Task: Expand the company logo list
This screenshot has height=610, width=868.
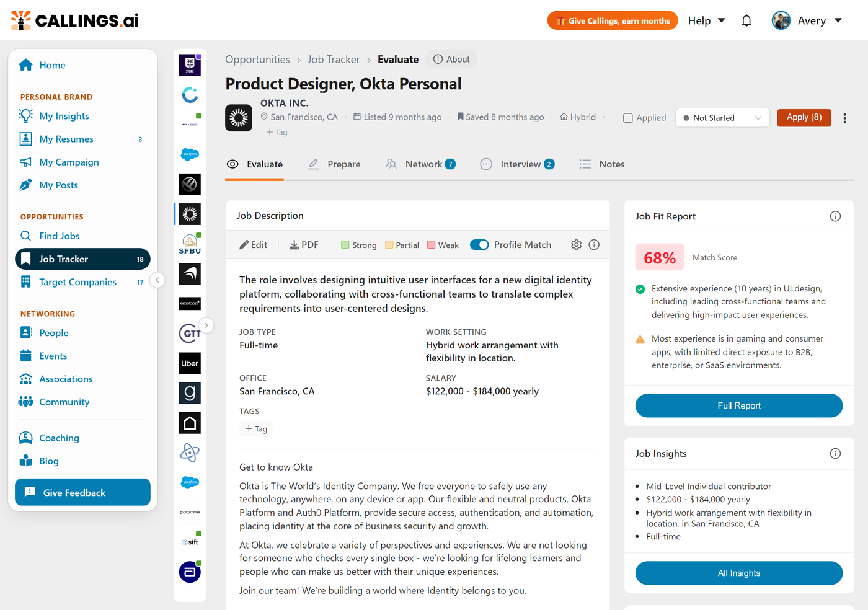Action: point(206,325)
